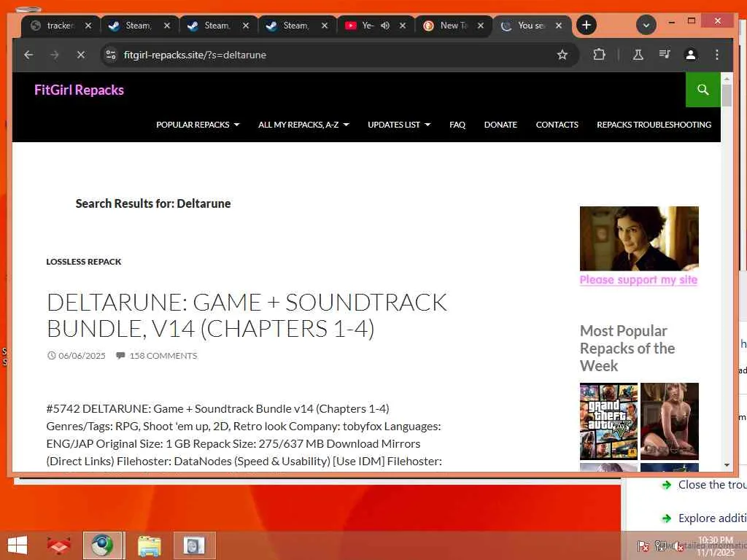Open the red taskbar app icon

point(58,545)
